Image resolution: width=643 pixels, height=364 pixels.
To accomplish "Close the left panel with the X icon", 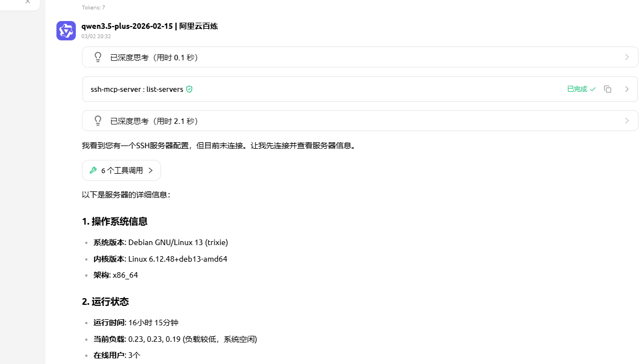I will (28, 2).
